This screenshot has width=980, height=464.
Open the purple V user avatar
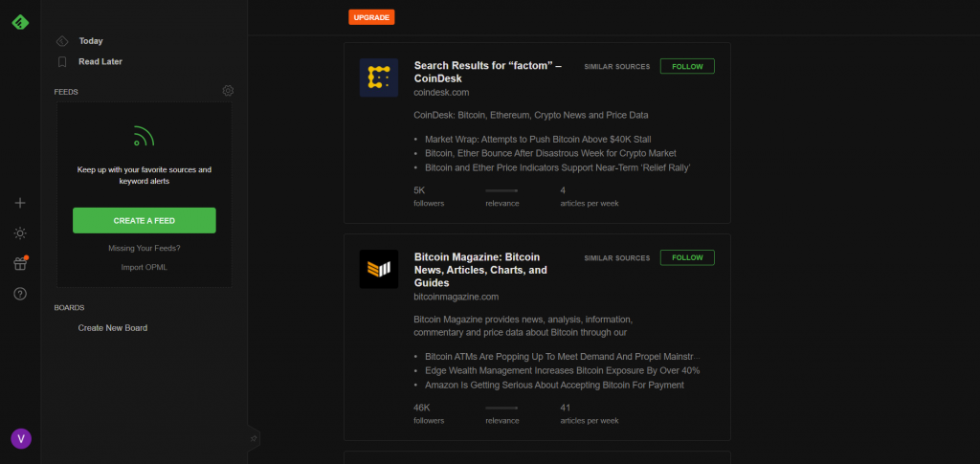(21, 438)
